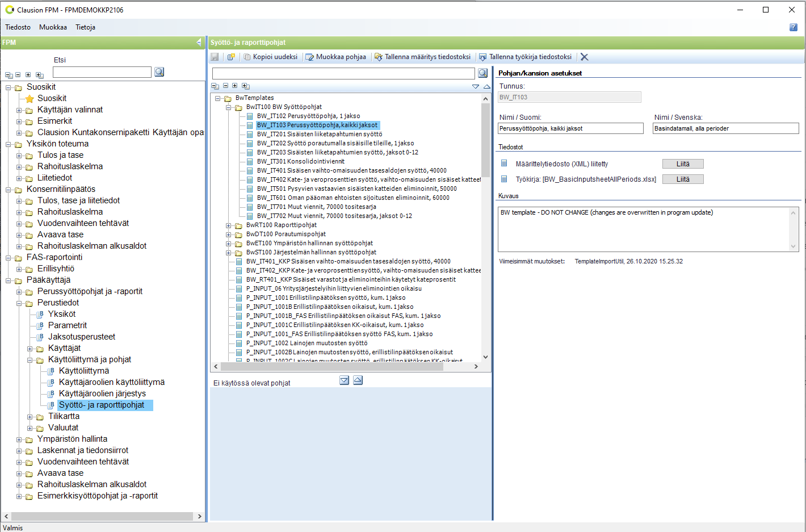Screen dimensions: 806x532
Task: Collapse the BwIT100 BW Syöttöpohjat folder
Action: pyautogui.click(x=229, y=107)
